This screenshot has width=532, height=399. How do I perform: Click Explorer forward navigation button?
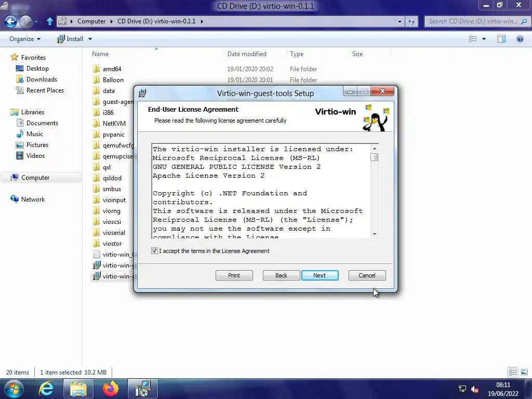(26, 22)
